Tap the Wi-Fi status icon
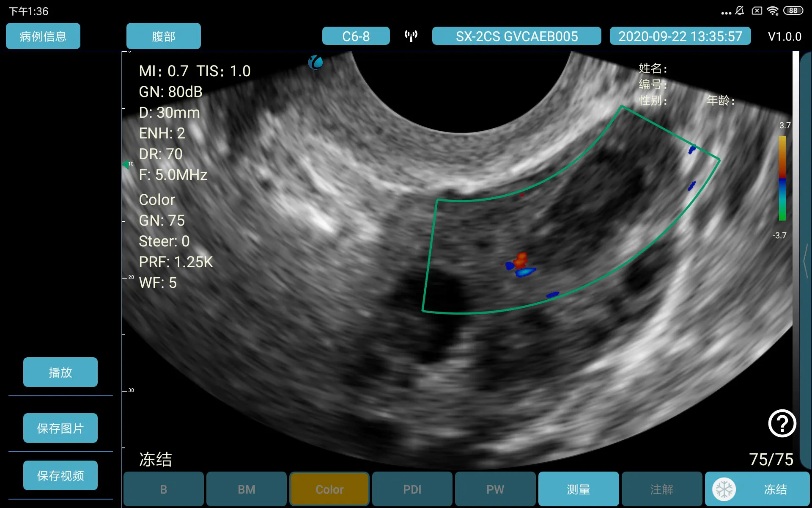This screenshot has height=508, width=812. [x=773, y=11]
